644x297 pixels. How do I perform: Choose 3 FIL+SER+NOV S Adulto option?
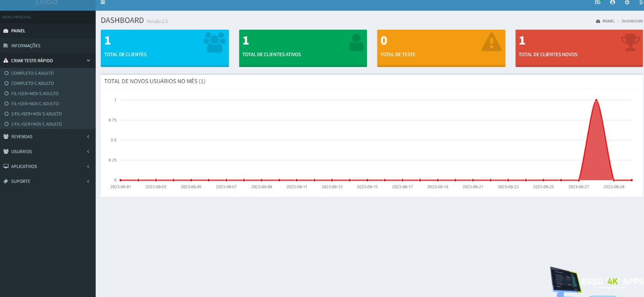pos(36,114)
